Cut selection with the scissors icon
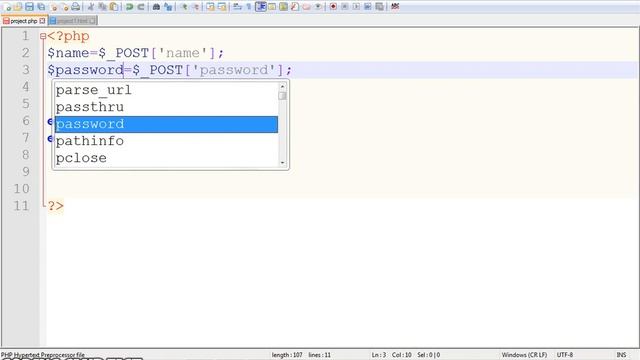Viewport: 640px width, 360px height. (x=91, y=7)
